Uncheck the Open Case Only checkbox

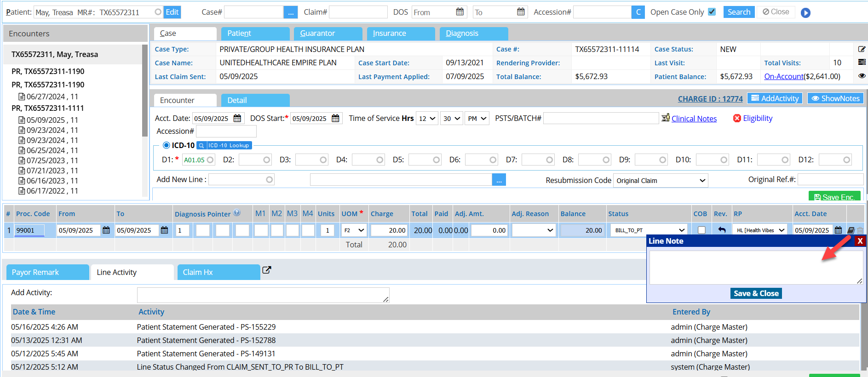[x=712, y=12]
